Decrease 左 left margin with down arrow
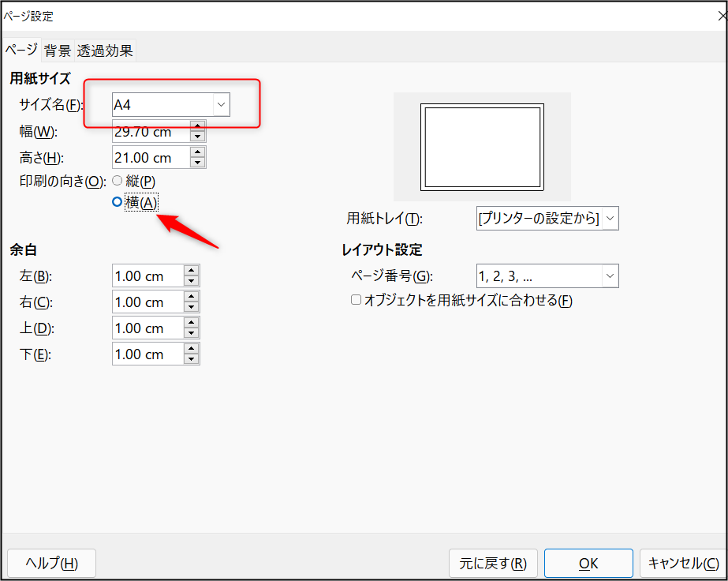 coord(192,281)
